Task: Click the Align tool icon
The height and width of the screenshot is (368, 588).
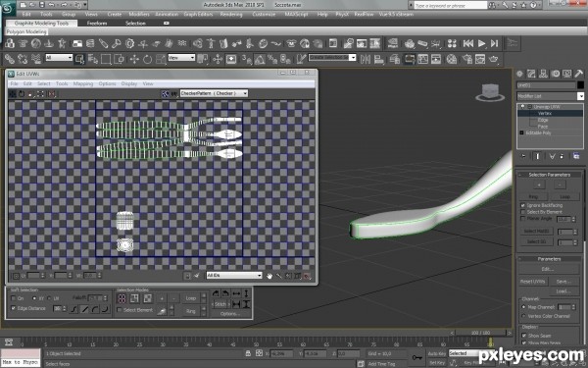Action: 379,59
